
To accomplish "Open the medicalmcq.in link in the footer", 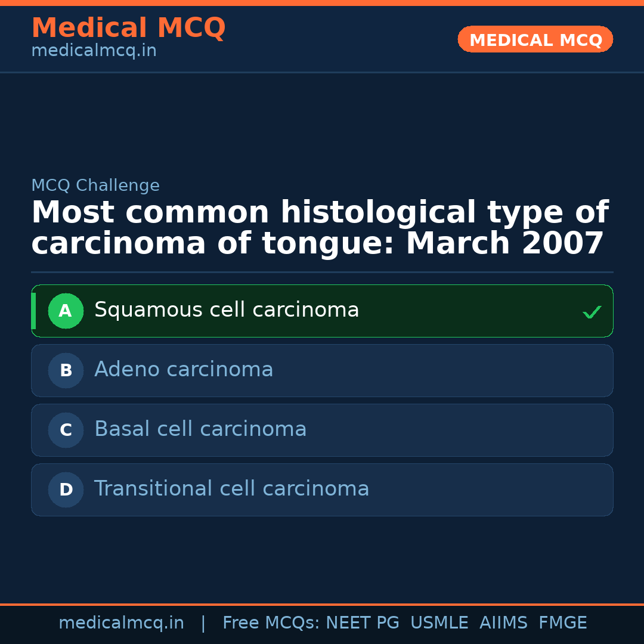I will tap(121, 623).
